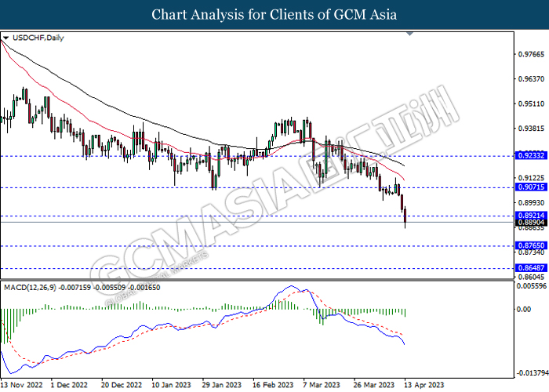Select the 0.90715 price level label
Viewport: 549px width, 392px height.
(x=531, y=187)
